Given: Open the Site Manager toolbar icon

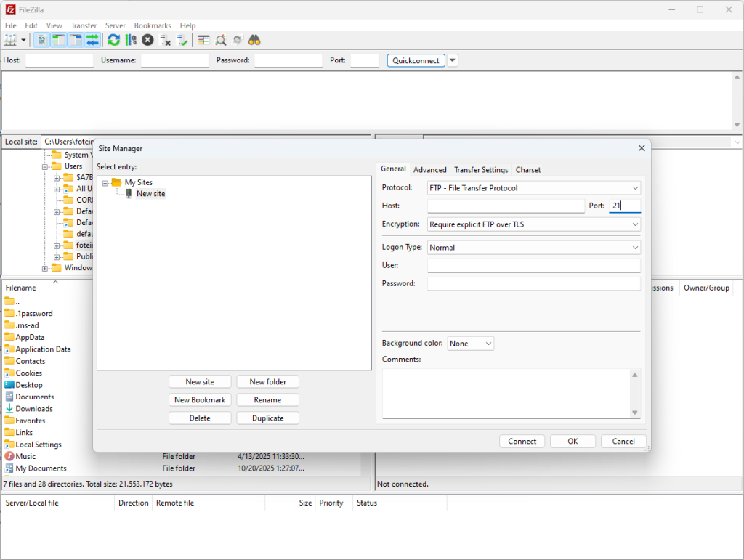Looking at the screenshot, I should (x=11, y=40).
